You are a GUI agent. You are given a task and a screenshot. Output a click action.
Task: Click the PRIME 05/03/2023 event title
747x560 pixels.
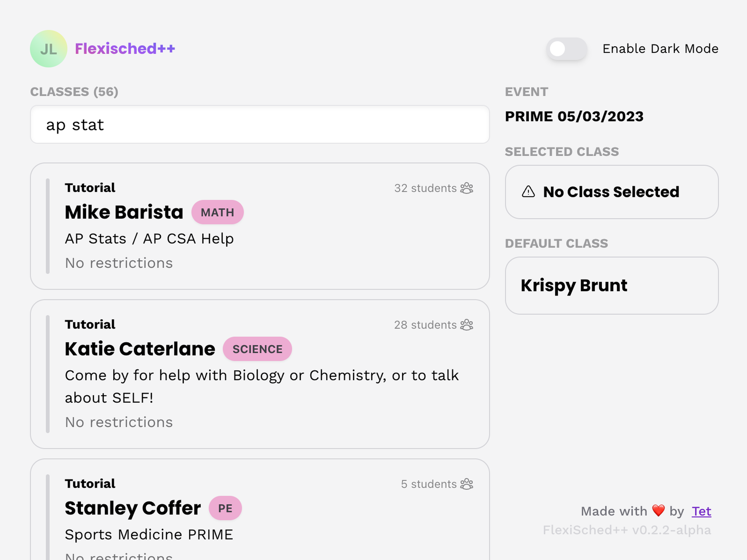pyautogui.click(x=574, y=117)
